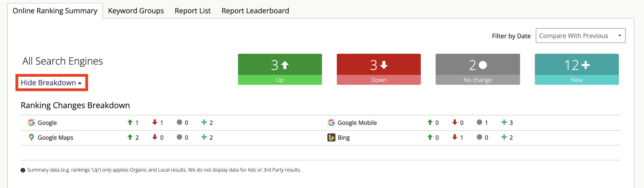Click the Bing logo icon
The image size is (644, 188).
(331, 137)
